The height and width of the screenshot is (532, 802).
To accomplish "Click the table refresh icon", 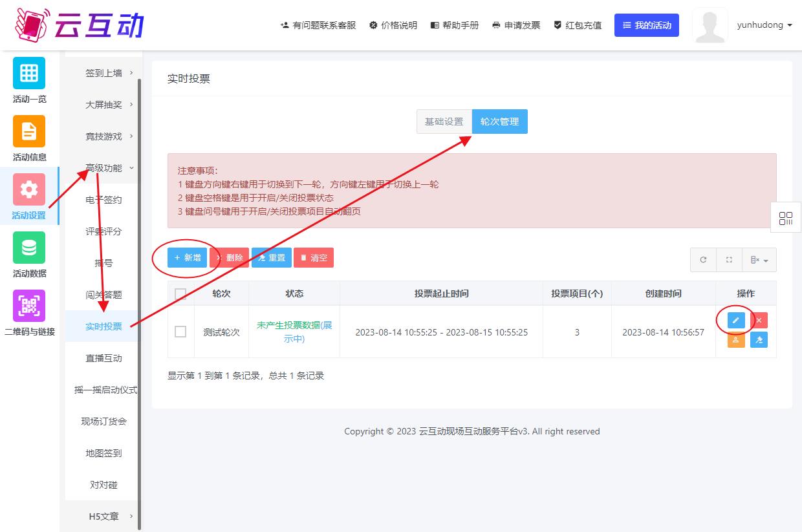I will click(x=703, y=260).
